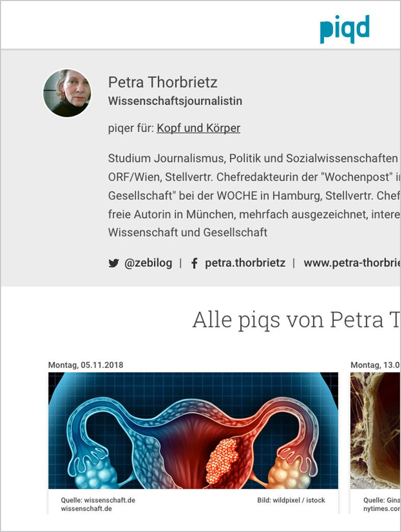Click the Quelle: wissenschaft.de source label
This screenshot has width=401, height=532.
pos(98,500)
